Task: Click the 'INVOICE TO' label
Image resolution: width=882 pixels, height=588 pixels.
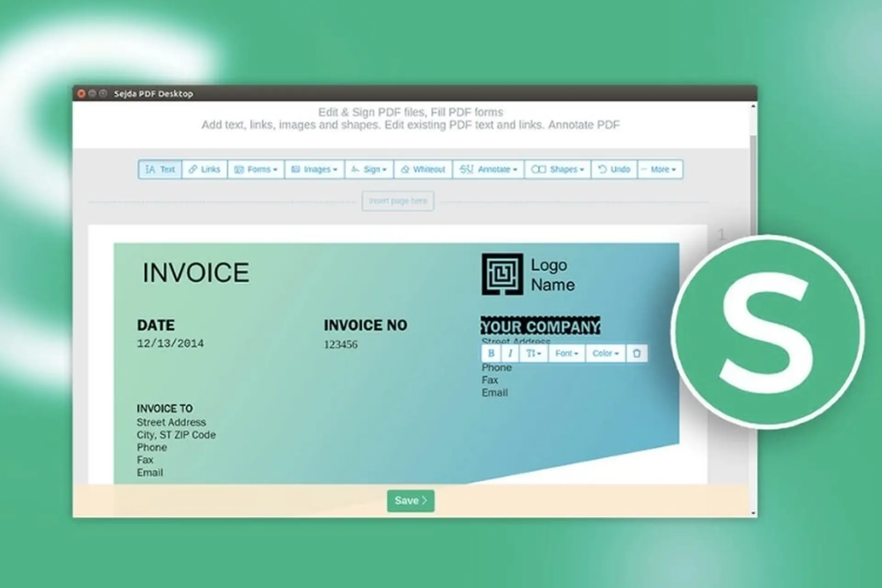Action: pyautogui.click(x=165, y=408)
